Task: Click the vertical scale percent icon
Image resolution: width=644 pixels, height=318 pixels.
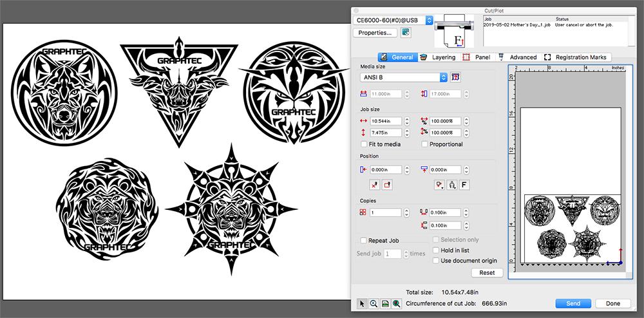Action: (x=424, y=132)
